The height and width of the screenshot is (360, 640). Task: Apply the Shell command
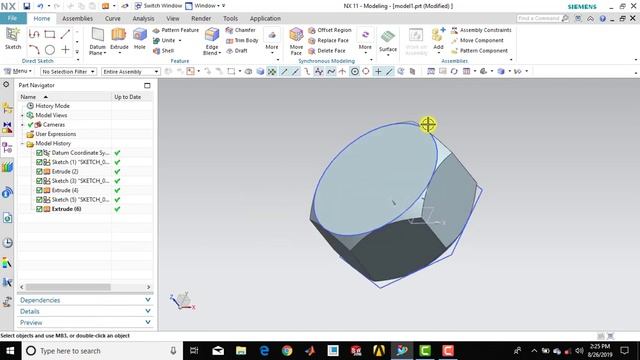pyautogui.click(x=163, y=51)
